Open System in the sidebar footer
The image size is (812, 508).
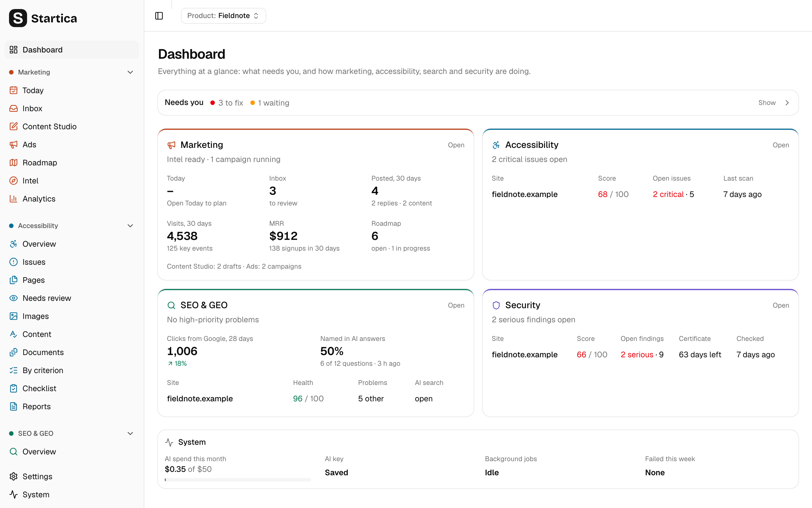pyautogui.click(x=72, y=494)
